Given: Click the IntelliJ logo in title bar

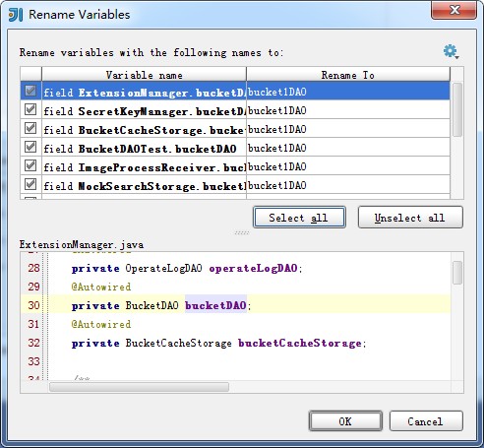Looking at the screenshot, I should pyautogui.click(x=16, y=15).
